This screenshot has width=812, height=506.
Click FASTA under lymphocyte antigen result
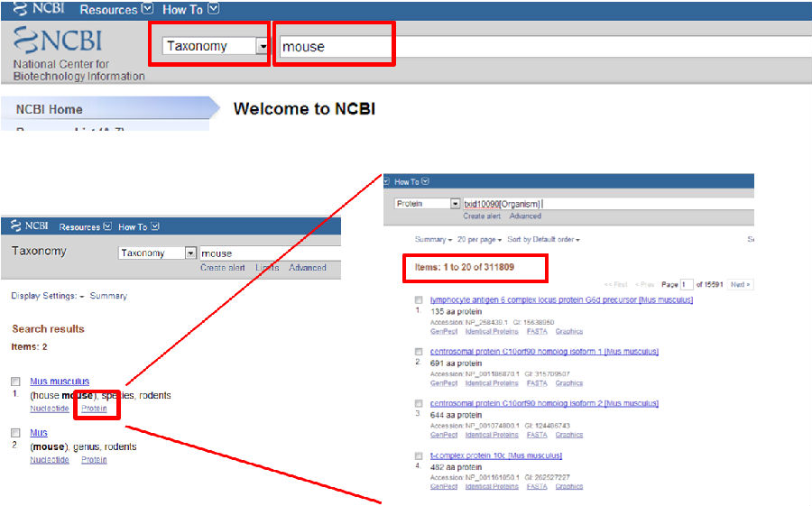point(537,331)
